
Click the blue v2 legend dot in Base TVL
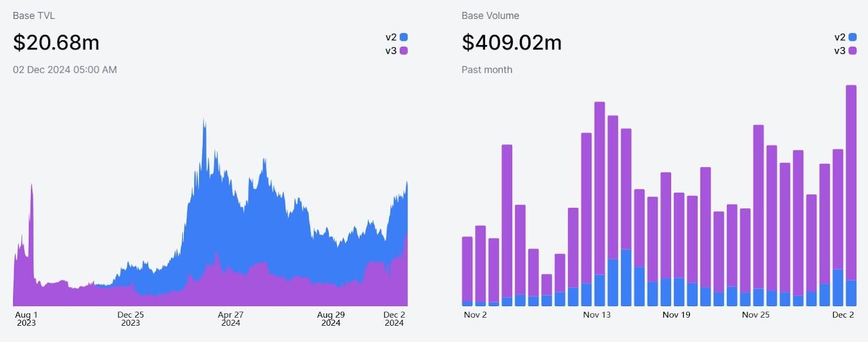point(404,37)
